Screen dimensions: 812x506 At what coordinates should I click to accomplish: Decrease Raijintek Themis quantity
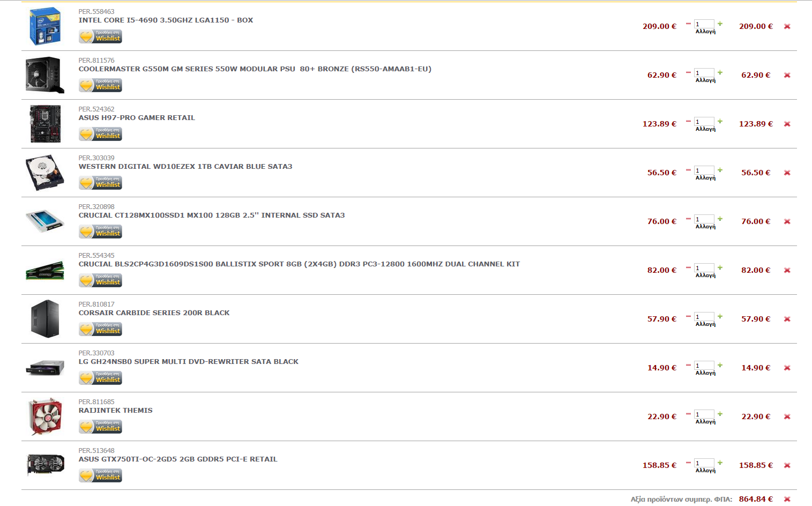[x=688, y=414]
